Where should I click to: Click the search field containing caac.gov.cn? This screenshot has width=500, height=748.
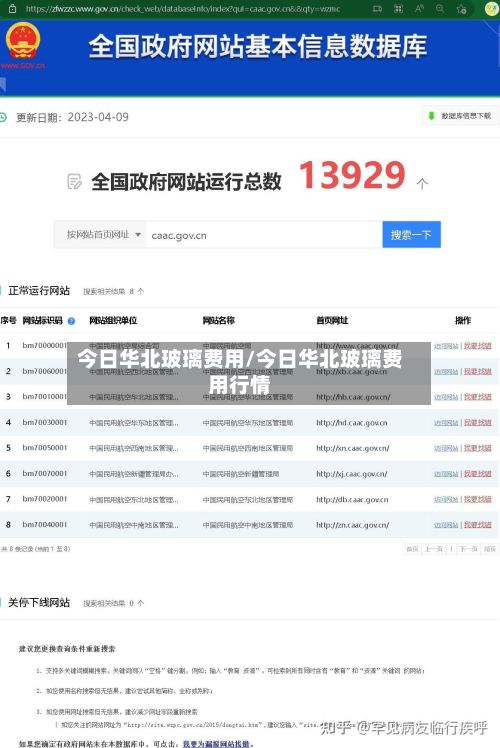coord(264,235)
